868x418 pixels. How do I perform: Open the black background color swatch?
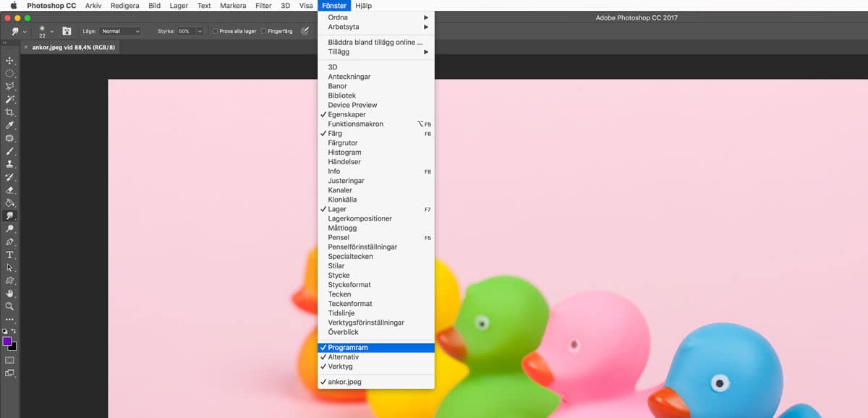(13, 347)
